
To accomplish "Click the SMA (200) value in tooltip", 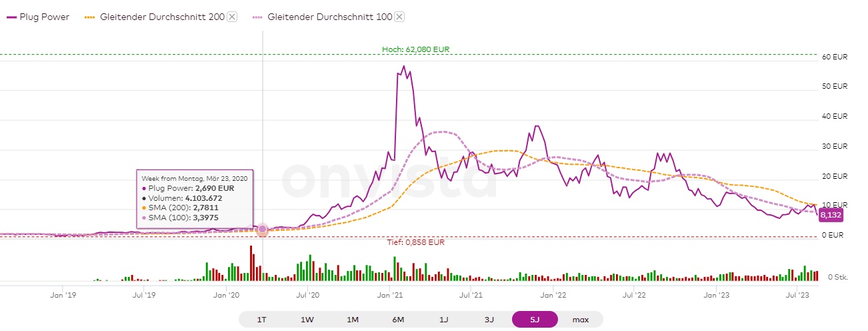I will pos(205,208).
